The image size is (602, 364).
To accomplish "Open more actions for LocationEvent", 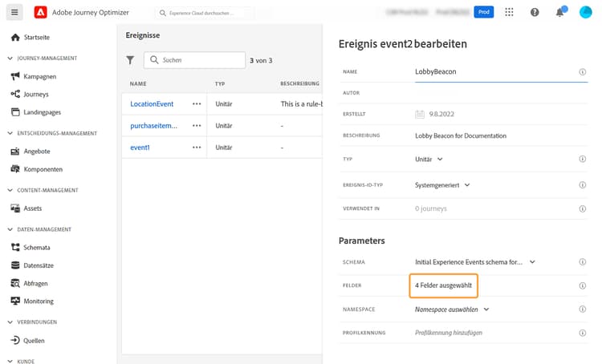I will [196, 104].
